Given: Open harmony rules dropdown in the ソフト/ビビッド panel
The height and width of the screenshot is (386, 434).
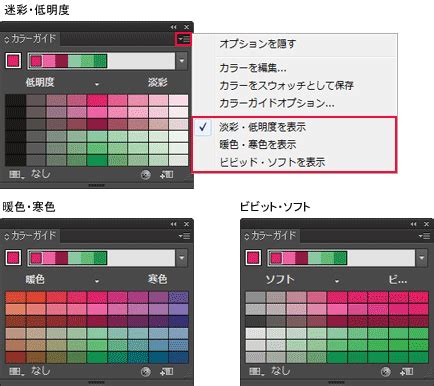Looking at the screenshot, I should [x=422, y=258].
